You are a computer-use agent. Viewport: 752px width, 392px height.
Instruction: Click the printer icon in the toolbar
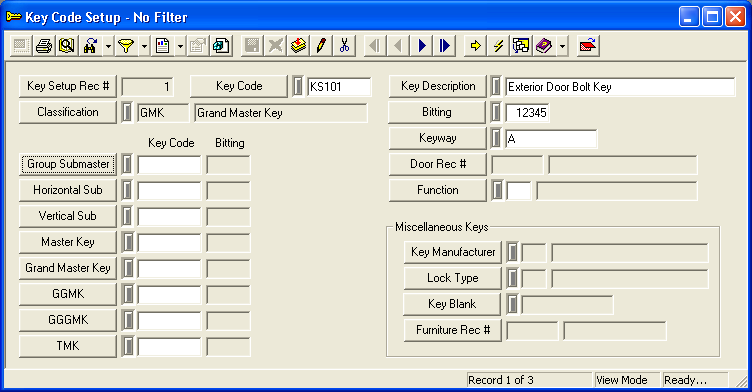(44, 46)
